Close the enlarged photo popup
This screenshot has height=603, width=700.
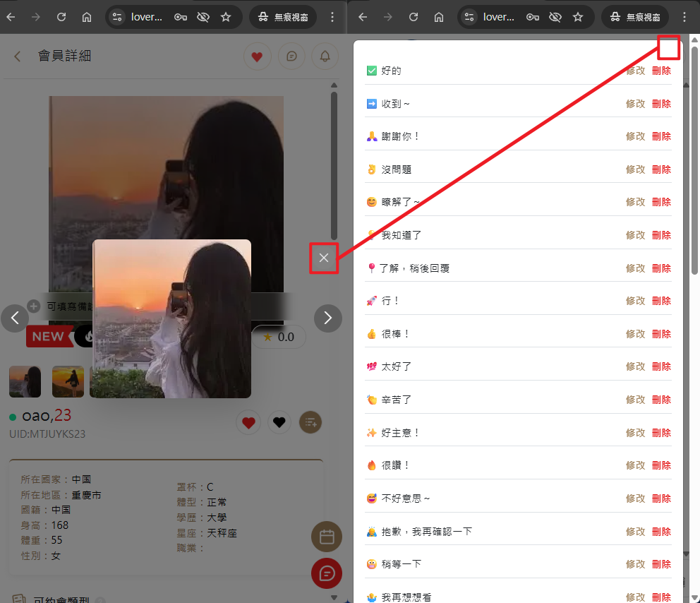click(324, 258)
